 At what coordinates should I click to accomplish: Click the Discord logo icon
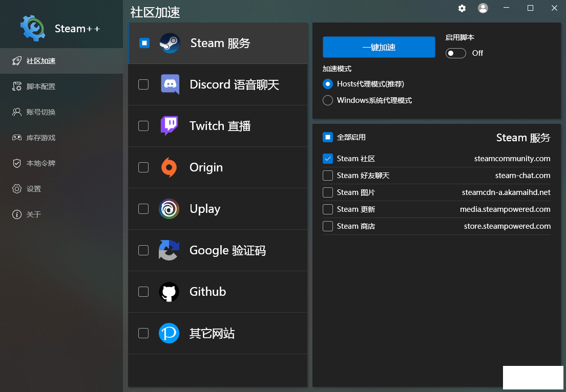(x=170, y=84)
